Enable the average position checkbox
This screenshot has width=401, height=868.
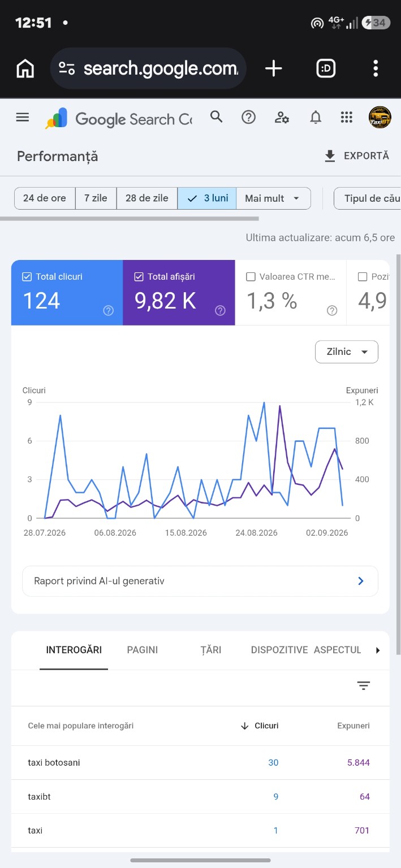pos(363,277)
